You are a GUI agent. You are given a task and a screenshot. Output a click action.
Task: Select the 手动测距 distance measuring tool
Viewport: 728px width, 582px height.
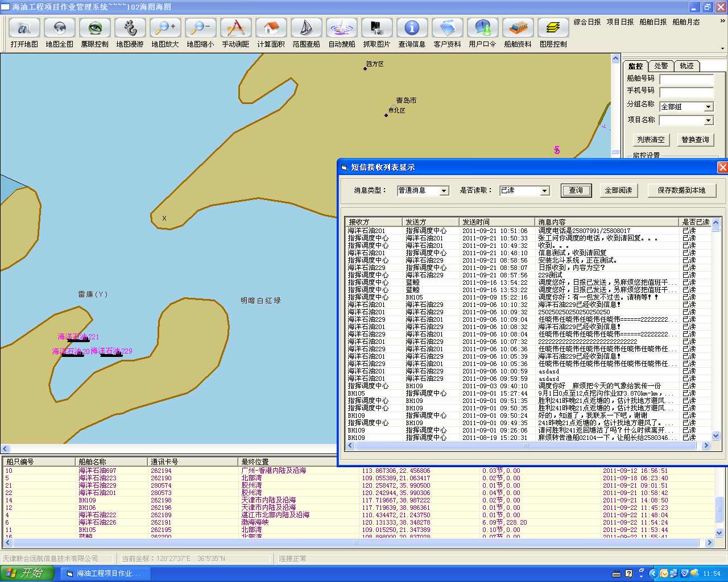pos(235,28)
